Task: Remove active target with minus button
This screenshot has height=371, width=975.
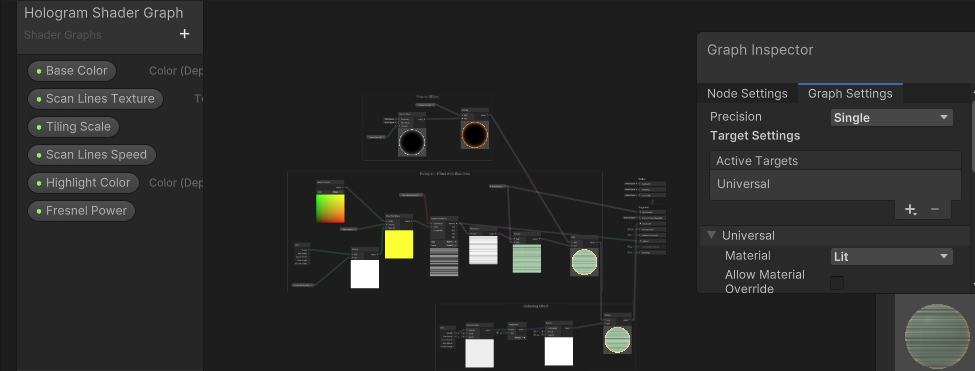Action: [x=935, y=209]
